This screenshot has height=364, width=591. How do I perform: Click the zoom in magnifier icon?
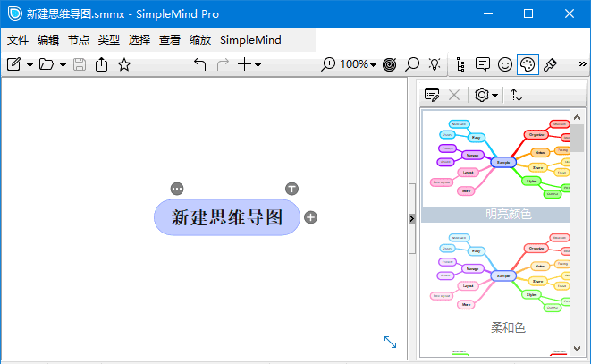point(328,64)
